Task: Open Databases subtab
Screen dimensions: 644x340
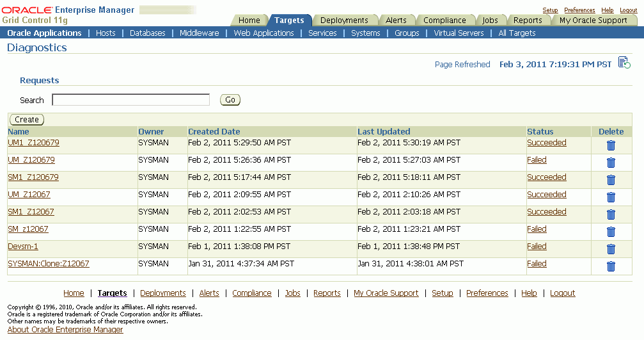Action: click(x=148, y=33)
